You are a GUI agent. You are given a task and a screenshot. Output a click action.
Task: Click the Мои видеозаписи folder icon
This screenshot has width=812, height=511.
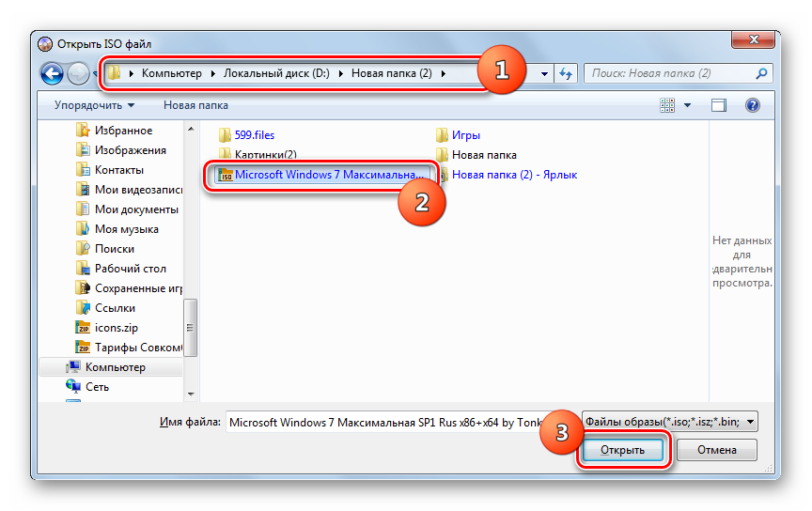(83, 190)
